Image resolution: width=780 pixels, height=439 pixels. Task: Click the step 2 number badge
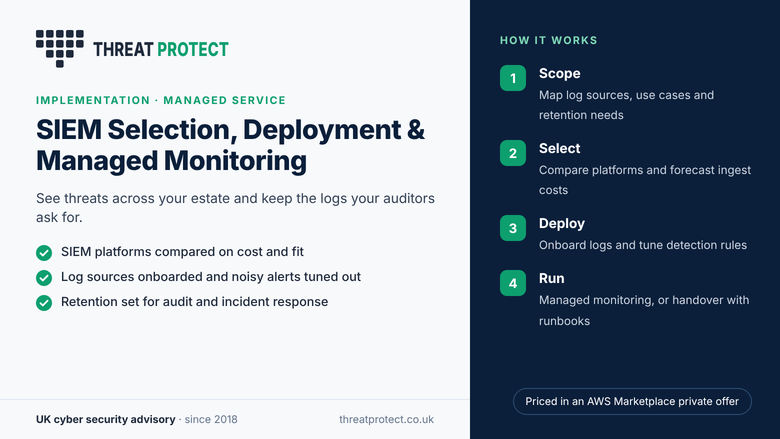click(513, 153)
